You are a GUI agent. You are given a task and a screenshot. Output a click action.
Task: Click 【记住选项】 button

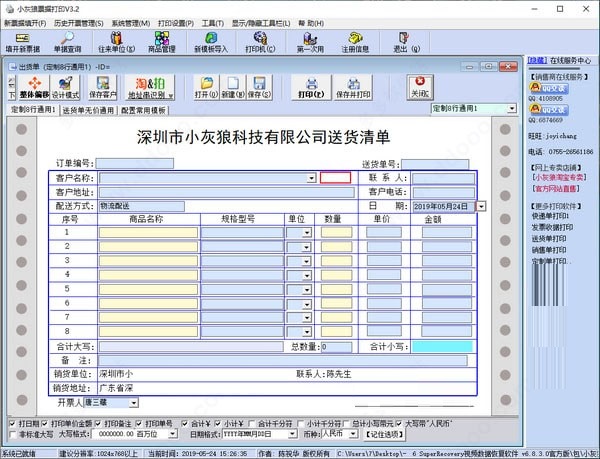tap(384, 434)
